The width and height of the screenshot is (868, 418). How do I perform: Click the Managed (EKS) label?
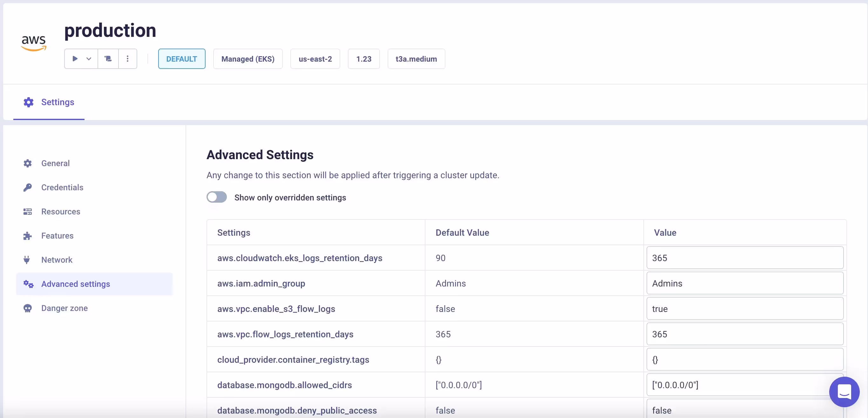tap(248, 59)
